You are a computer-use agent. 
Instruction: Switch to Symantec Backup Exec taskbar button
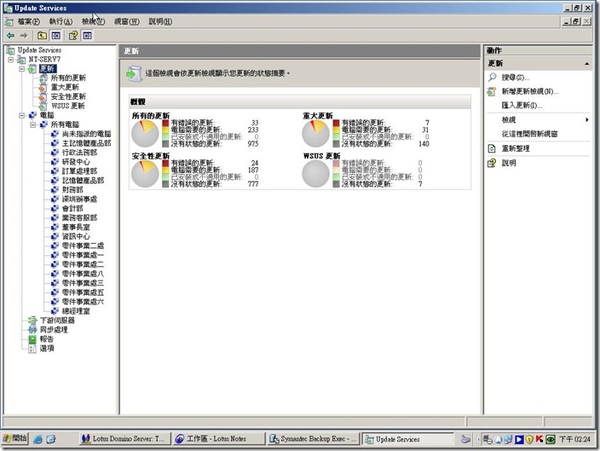pyautogui.click(x=312, y=439)
